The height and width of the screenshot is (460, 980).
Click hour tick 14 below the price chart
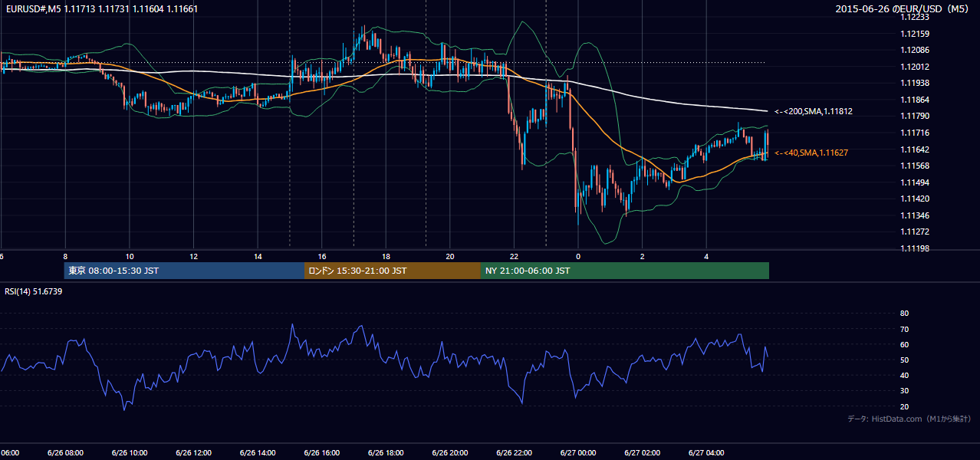tap(258, 256)
